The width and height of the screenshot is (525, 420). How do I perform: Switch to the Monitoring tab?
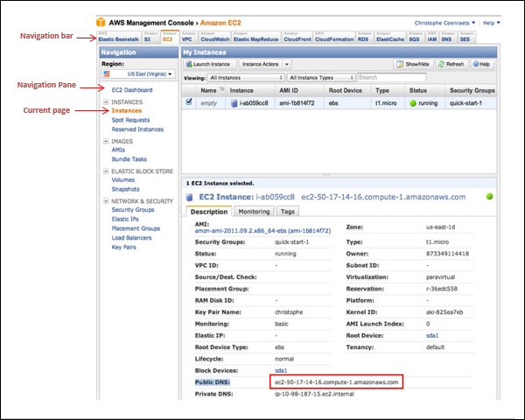point(254,211)
